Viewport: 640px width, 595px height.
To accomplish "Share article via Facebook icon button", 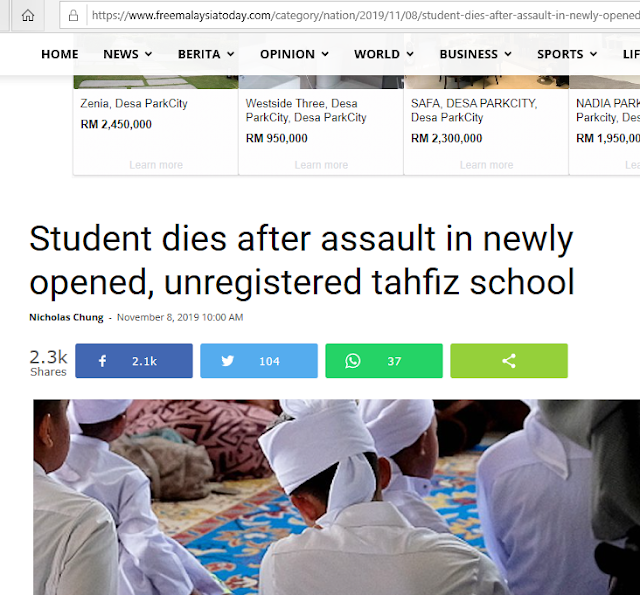I will coord(134,361).
